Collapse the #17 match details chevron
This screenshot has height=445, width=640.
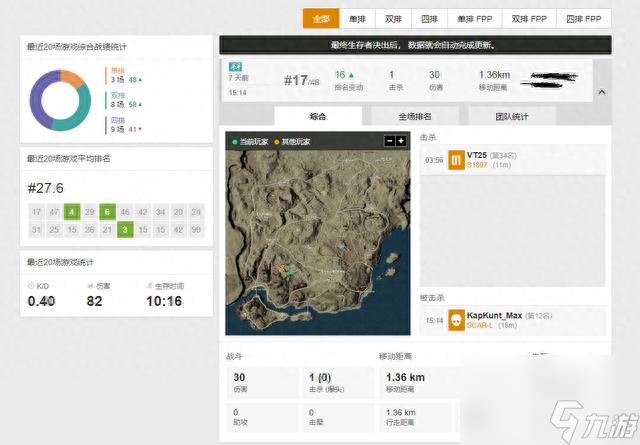point(602,92)
